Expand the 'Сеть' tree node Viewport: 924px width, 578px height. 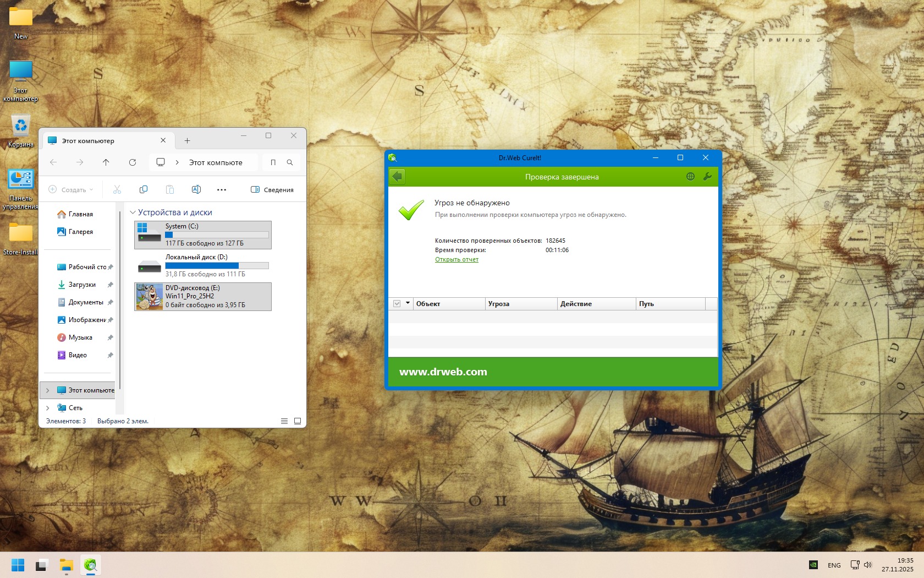pyautogui.click(x=48, y=408)
